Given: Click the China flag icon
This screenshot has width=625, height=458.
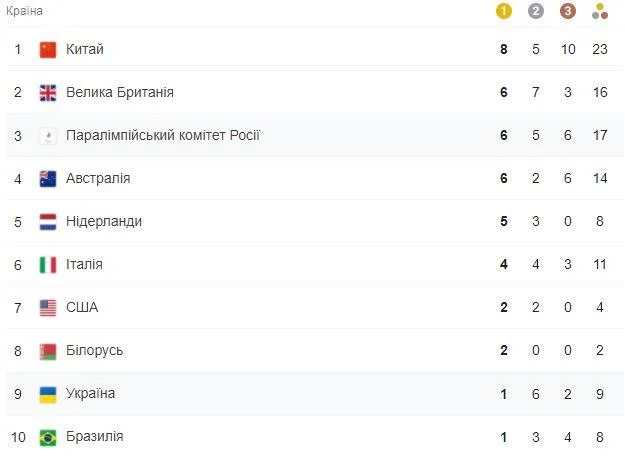Looking at the screenshot, I should pos(48,50).
